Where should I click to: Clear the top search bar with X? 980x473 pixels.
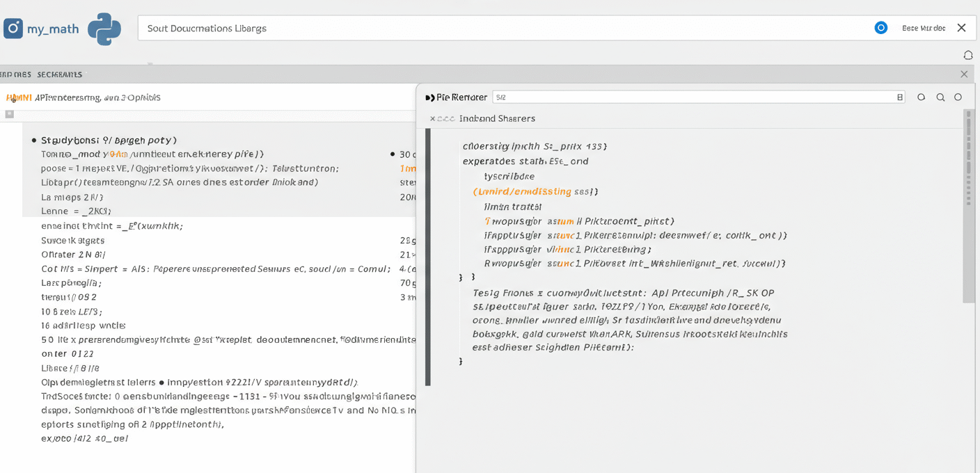(961, 28)
